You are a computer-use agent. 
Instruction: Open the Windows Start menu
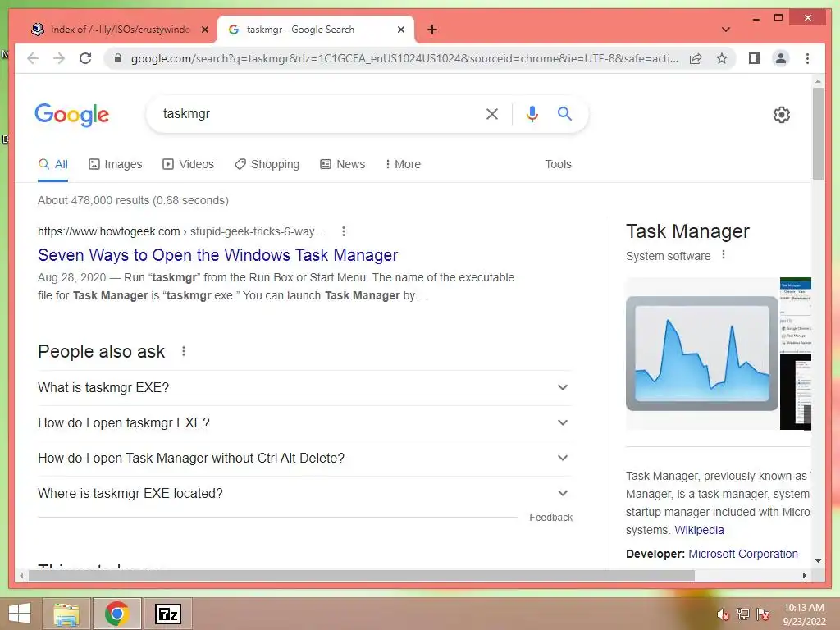coord(20,614)
